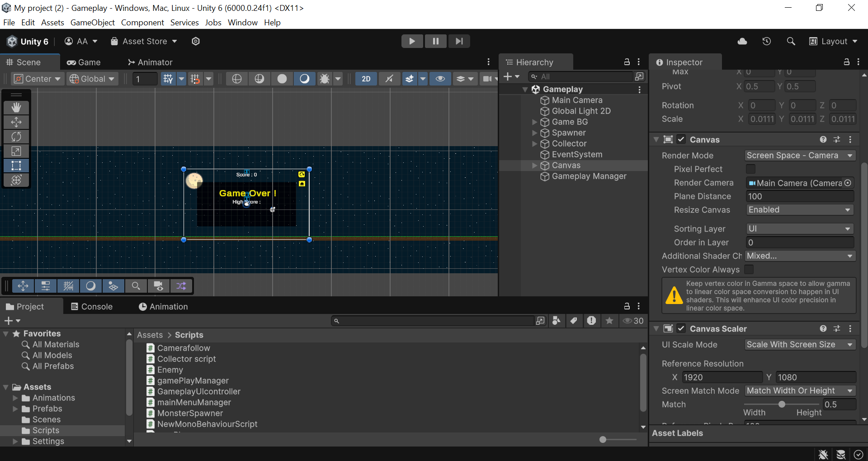Select the Rect Transform tool
The image size is (868, 461).
[x=16, y=166]
